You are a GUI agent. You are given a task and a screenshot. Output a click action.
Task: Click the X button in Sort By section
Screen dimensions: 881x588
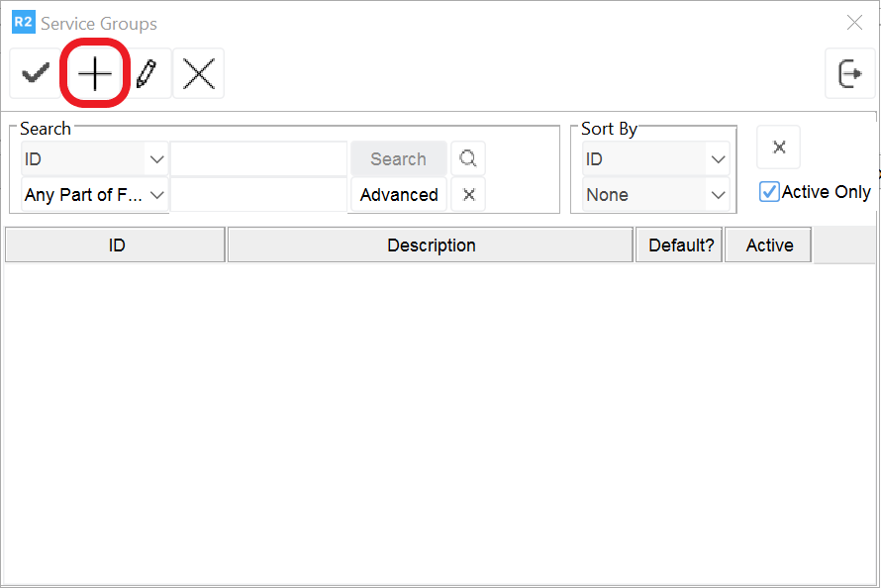[x=778, y=147]
